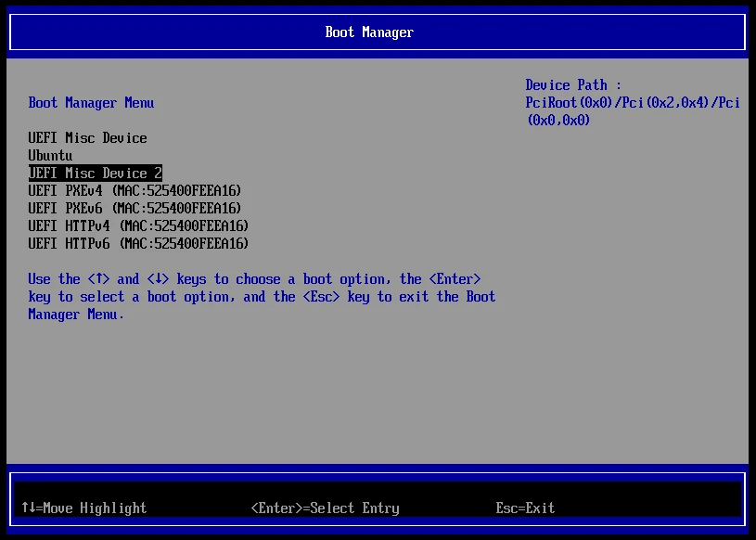The width and height of the screenshot is (756, 540).
Task: Click the Boot Manager title bar
Action: (x=369, y=32)
